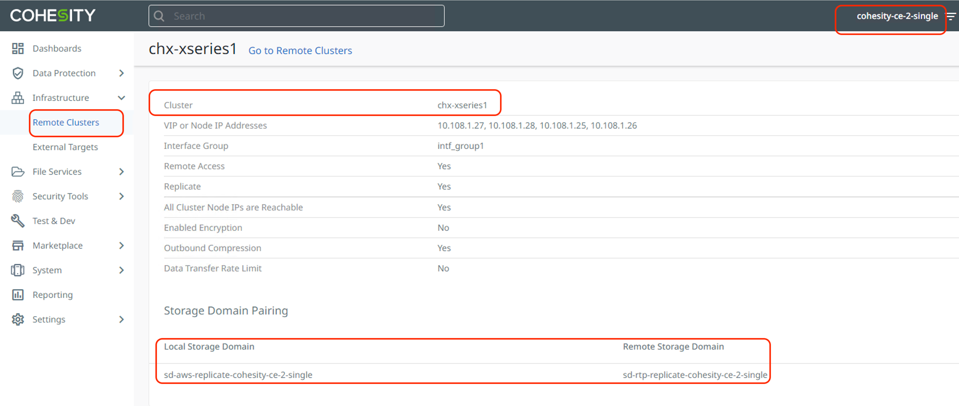
Task: Expand the Data Protection chevron
Action: 121,73
